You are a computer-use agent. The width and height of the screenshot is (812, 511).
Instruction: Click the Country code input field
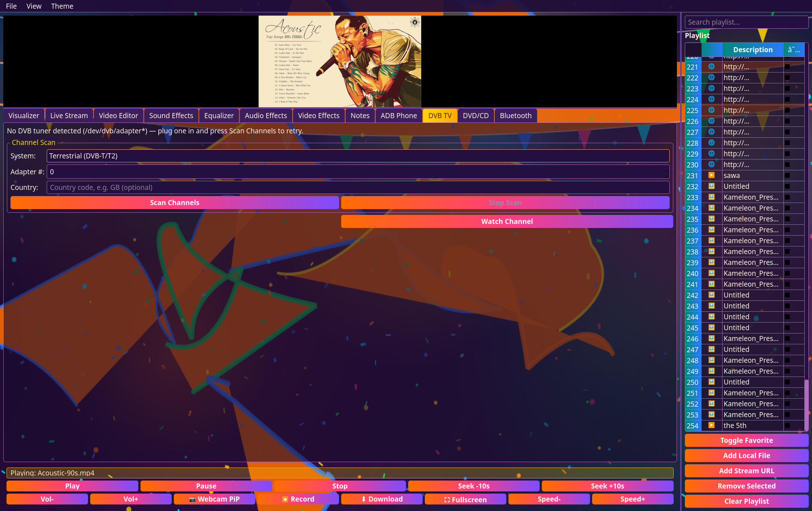[358, 187]
